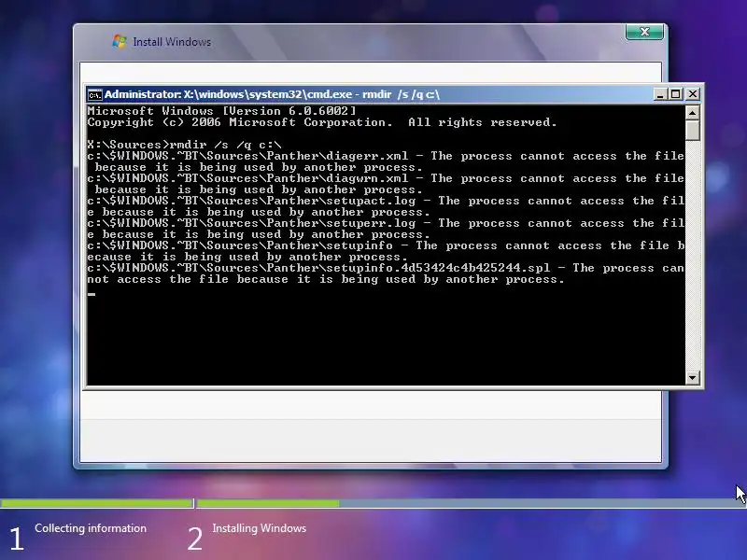Click the cmd scrollbar down arrow
The image size is (747, 560).
pyautogui.click(x=692, y=378)
